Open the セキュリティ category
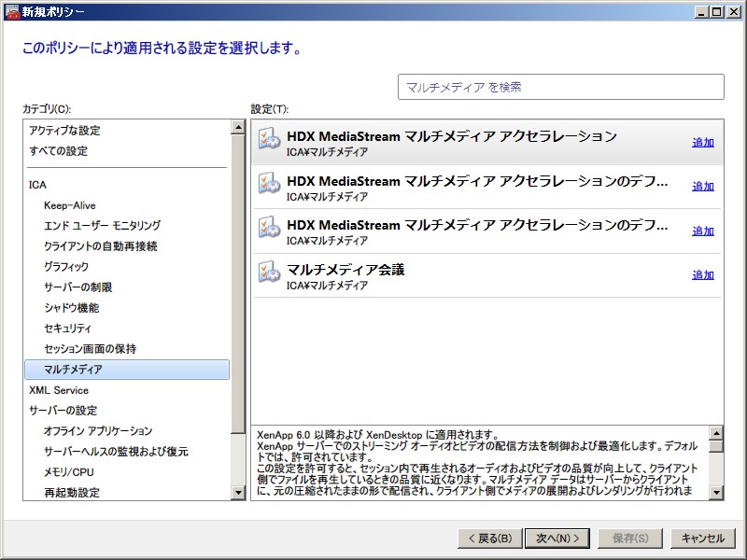 pos(67,329)
